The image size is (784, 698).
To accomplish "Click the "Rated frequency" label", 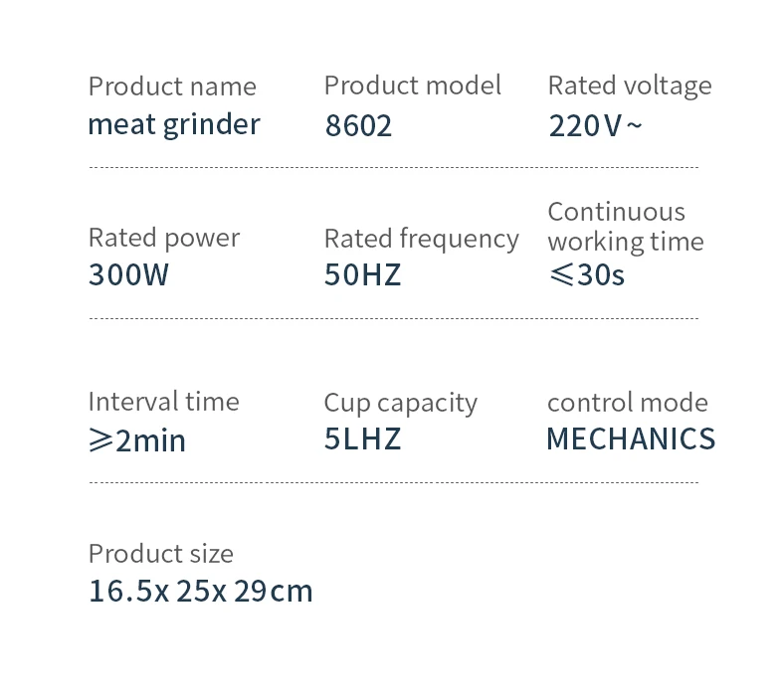I will pos(421,239).
